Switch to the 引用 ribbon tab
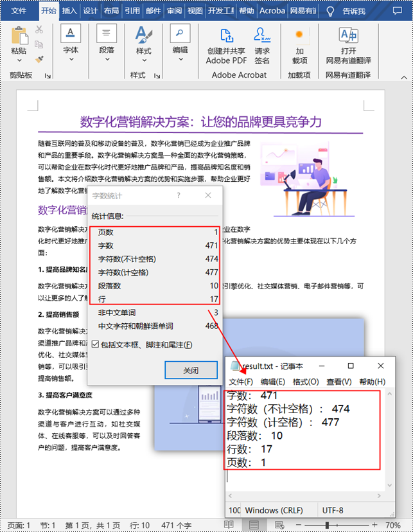The image size is (413, 532). 132,11
